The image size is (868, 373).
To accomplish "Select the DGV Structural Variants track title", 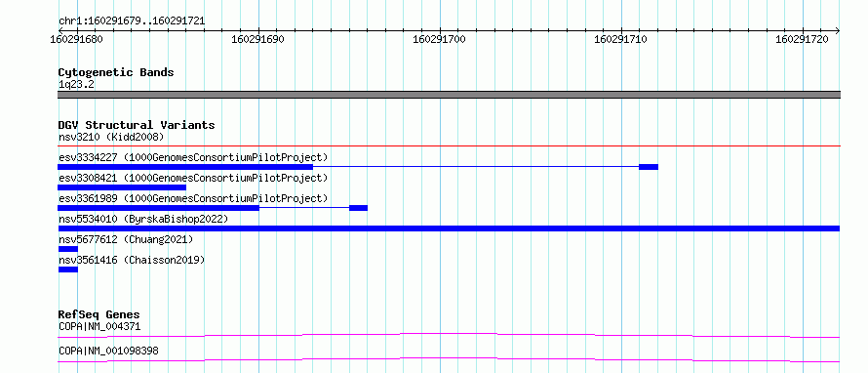I will tap(137, 125).
